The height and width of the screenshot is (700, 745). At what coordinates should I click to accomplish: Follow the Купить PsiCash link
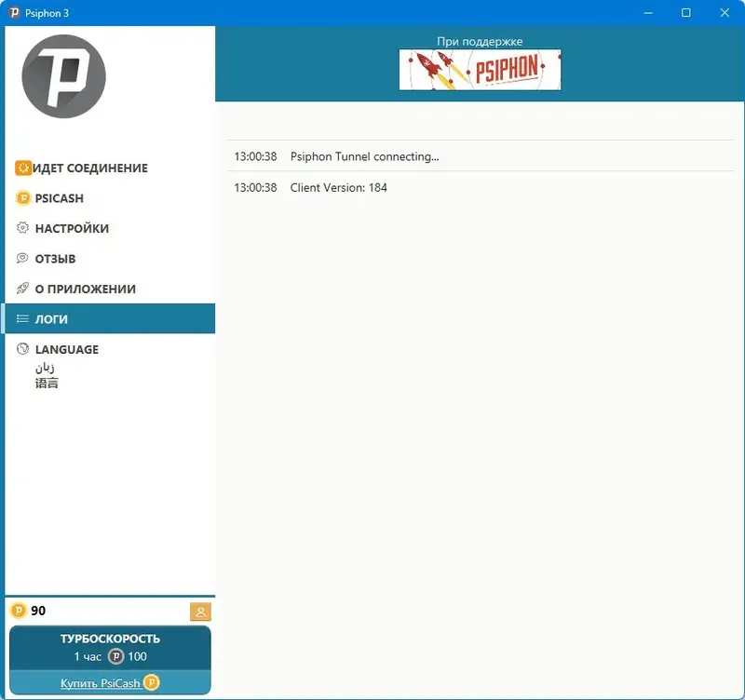[x=101, y=683]
